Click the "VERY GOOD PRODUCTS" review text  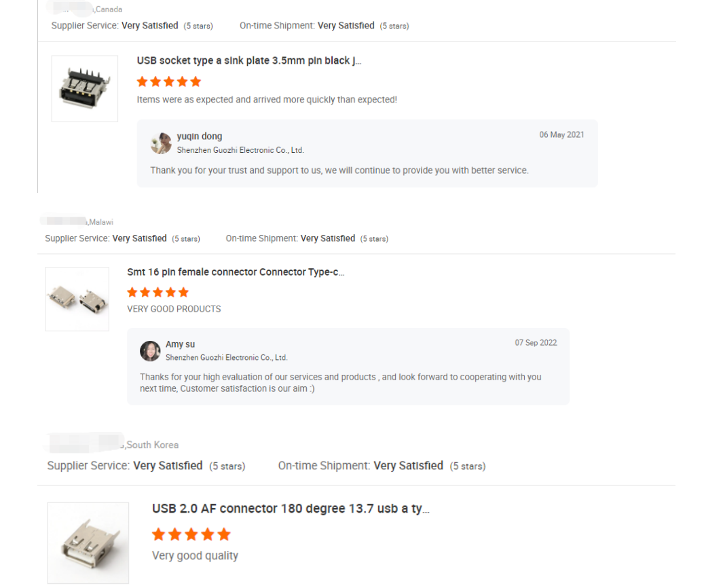174,309
